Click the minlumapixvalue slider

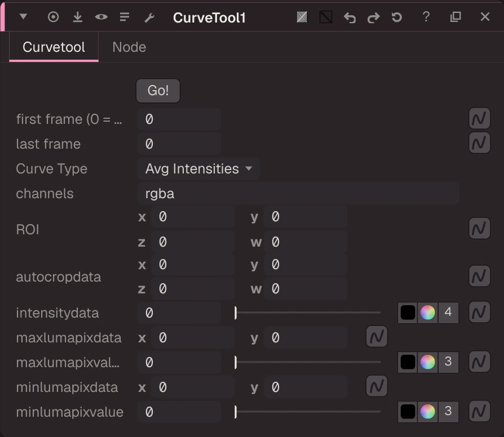tap(308, 412)
